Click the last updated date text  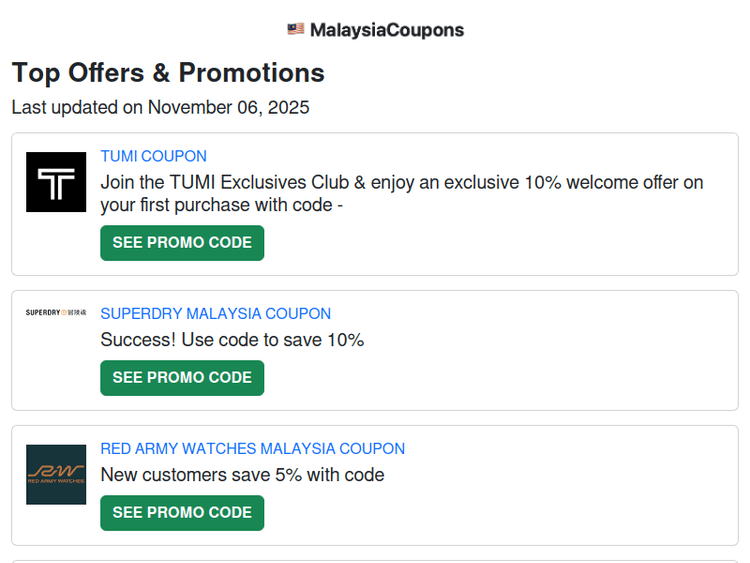[x=160, y=107]
